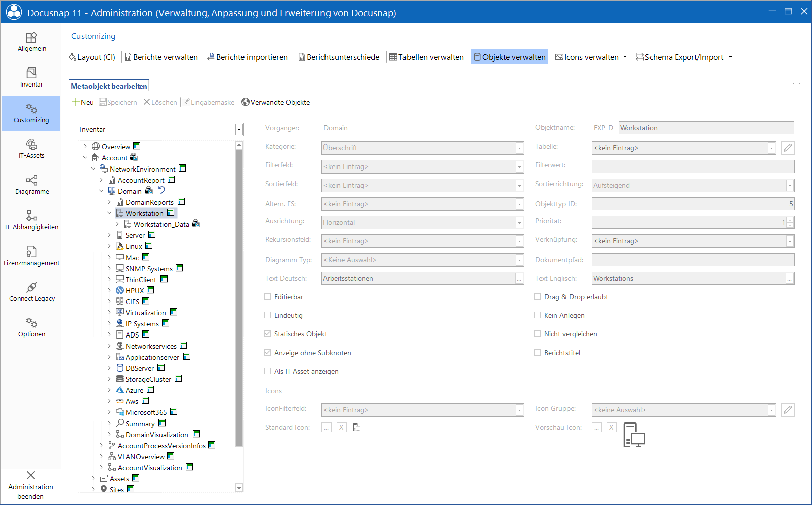Toggle the Editierbar checkbox
Screen dimensions: 812x505
[x=268, y=297]
